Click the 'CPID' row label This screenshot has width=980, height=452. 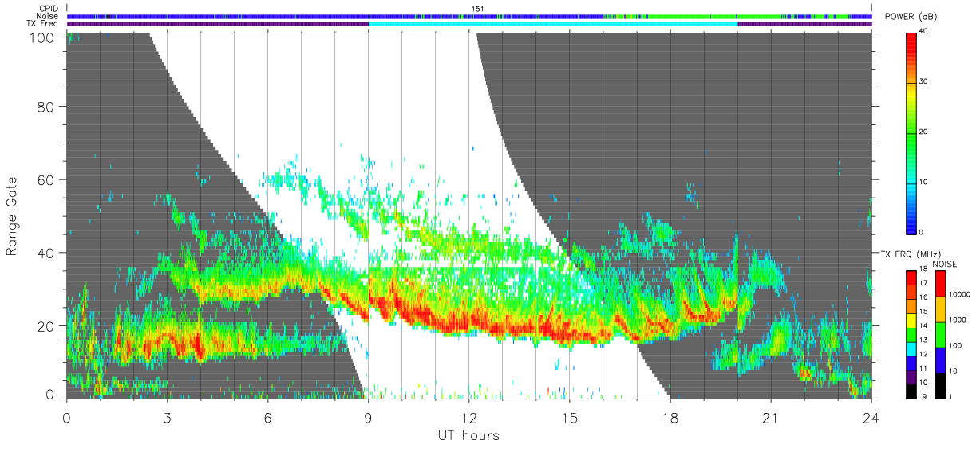coord(47,9)
